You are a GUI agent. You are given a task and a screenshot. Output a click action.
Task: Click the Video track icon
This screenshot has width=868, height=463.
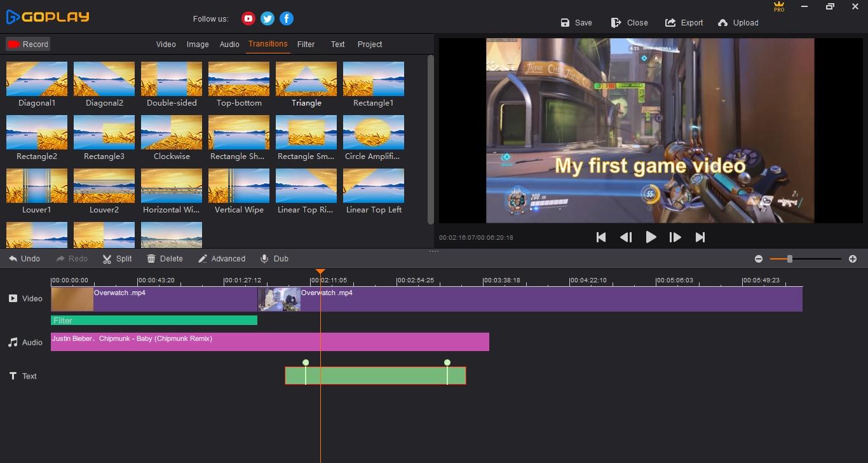click(x=13, y=298)
